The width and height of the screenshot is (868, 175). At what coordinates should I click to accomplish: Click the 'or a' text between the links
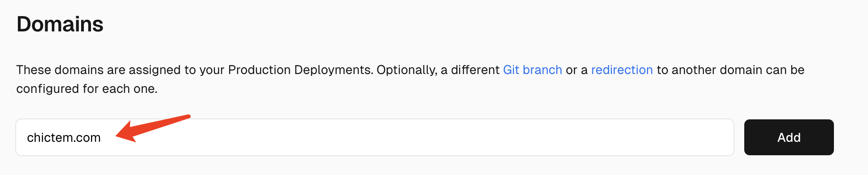(x=577, y=70)
